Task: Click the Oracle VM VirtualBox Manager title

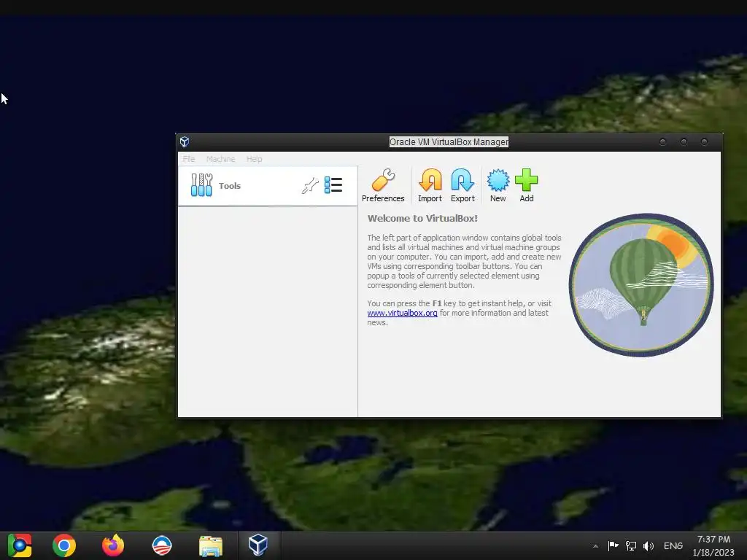Action: [449, 142]
